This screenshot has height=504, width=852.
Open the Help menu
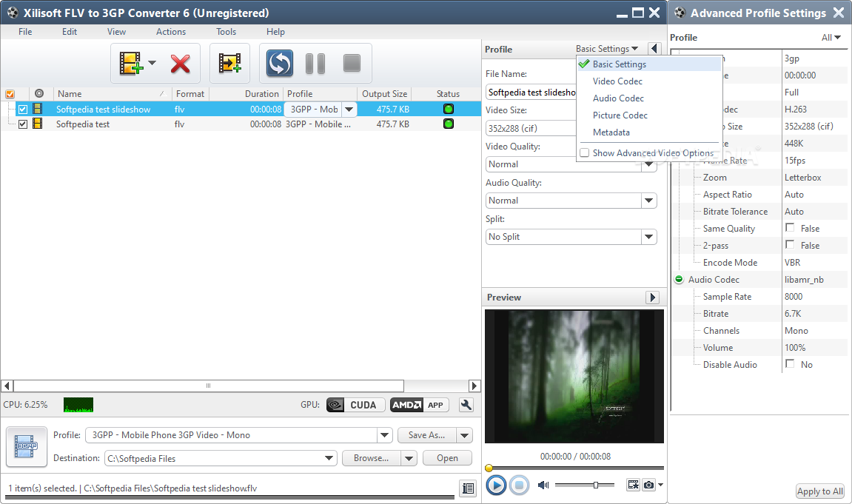point(275,32)
